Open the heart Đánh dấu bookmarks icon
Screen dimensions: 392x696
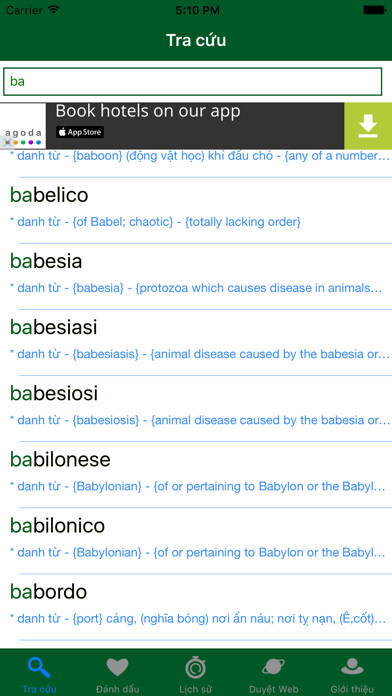click(x=117, y=668)
